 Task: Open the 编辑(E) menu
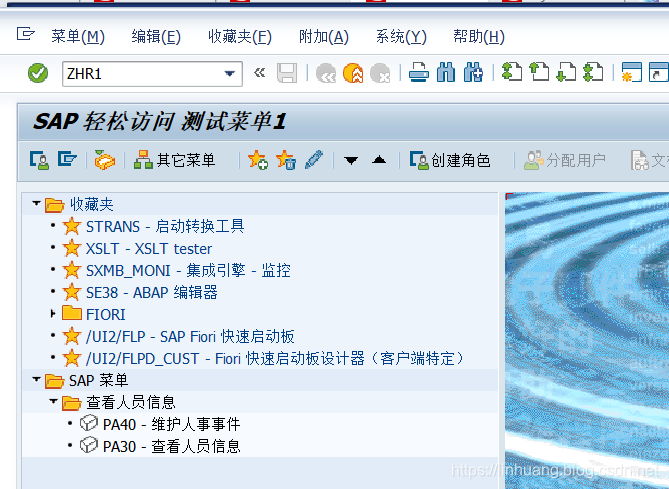click(x=156, y=37)
